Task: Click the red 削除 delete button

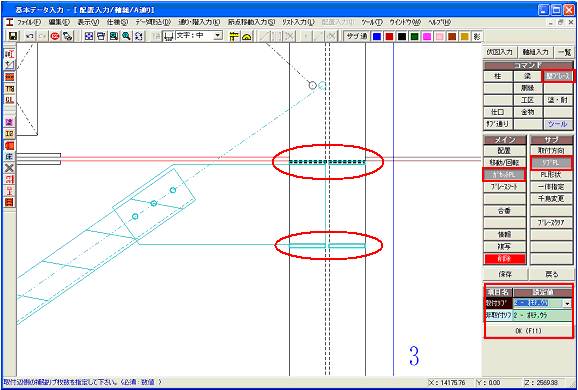Action: click(x=504, y=259)
